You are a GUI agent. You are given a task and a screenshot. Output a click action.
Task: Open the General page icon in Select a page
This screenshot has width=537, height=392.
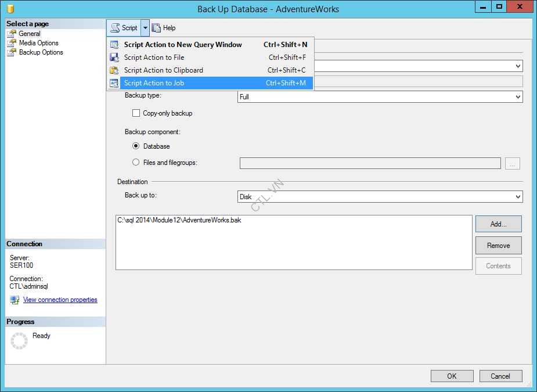click(13, 33)
